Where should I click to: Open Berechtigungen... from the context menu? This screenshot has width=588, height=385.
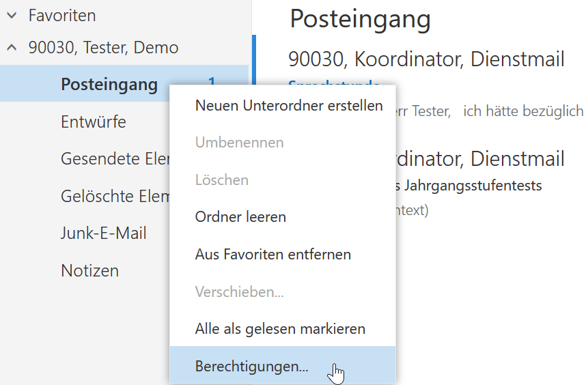(283, 365)
